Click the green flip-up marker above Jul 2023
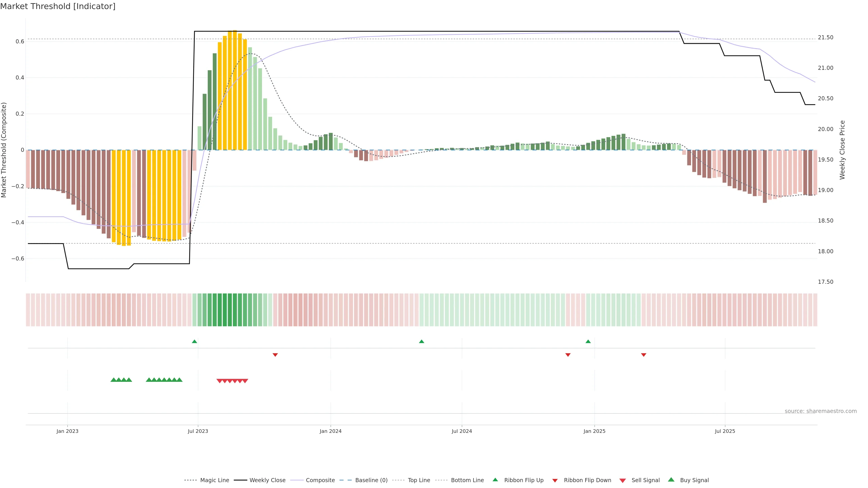Image resolution: width=868 pixels, height=488 pixels. point(194,342)
